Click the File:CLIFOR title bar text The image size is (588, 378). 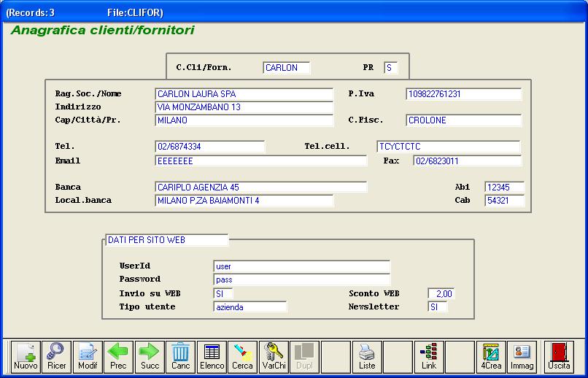[136, 12]
